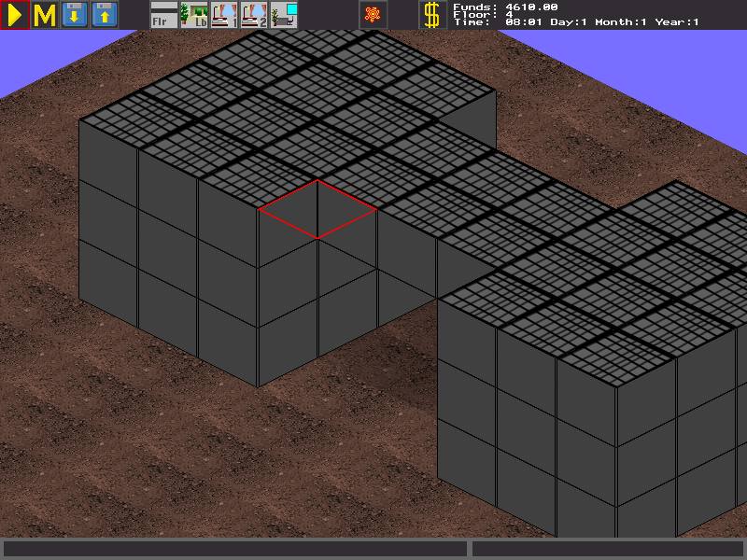Click the Year:1 text
The width and height of the screenshot is (747, 560).
676,21
